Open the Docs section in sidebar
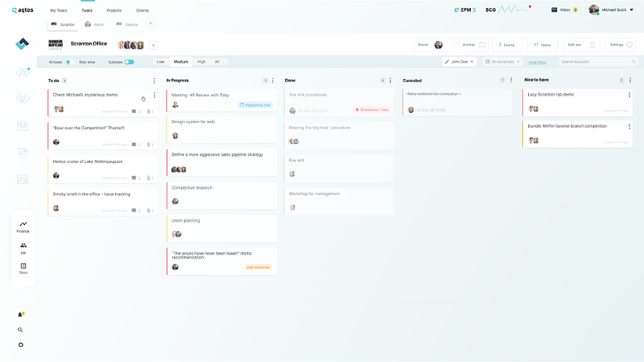The width and height of the screenshot is (644, 362). coord(23,269)
